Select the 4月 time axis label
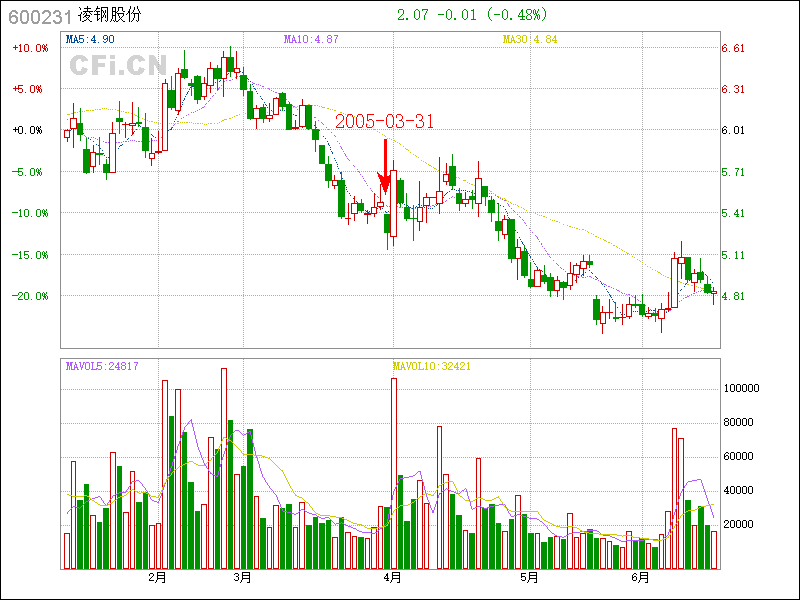This screenshot has height=600, width=800. pos(393,578)
